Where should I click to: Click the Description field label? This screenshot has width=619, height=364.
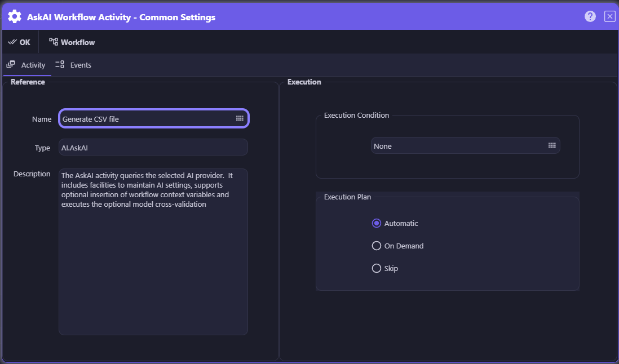click(x=32, y=174)
